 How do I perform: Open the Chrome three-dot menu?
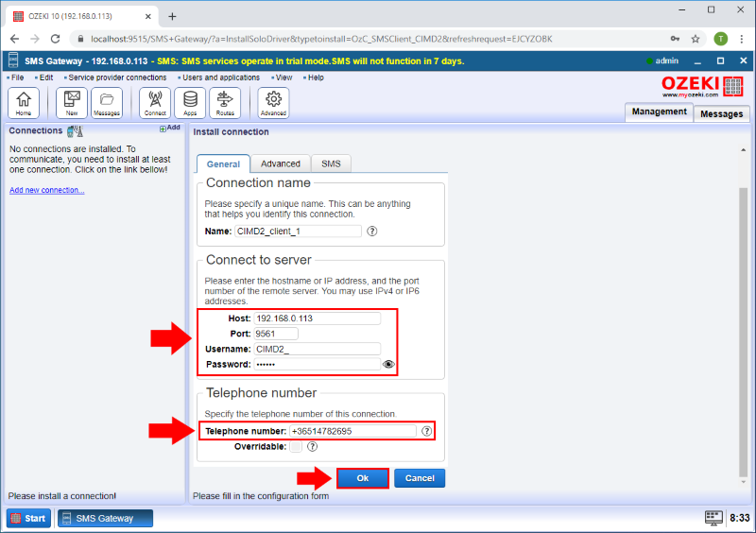click(742, 39)
